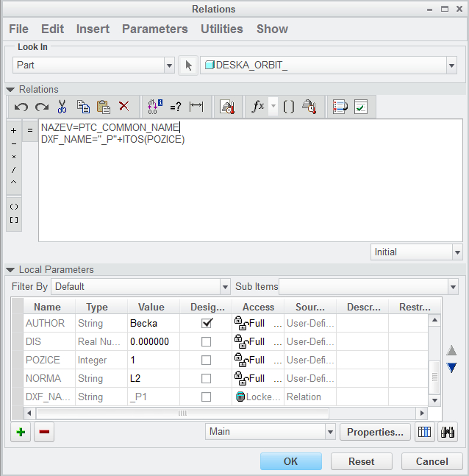
Task: Open the units for relation icon
Action: pyautogui.click(x=309, y=107)
